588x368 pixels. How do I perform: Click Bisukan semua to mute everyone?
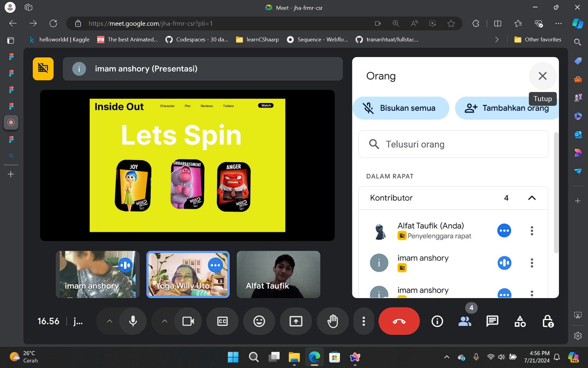point(401,108)
